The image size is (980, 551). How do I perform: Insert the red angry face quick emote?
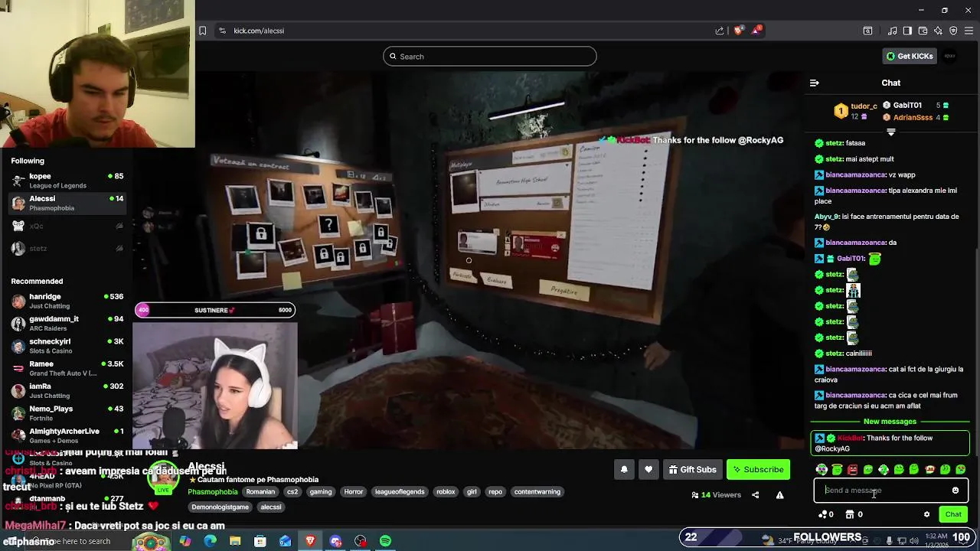pos(852,470)
